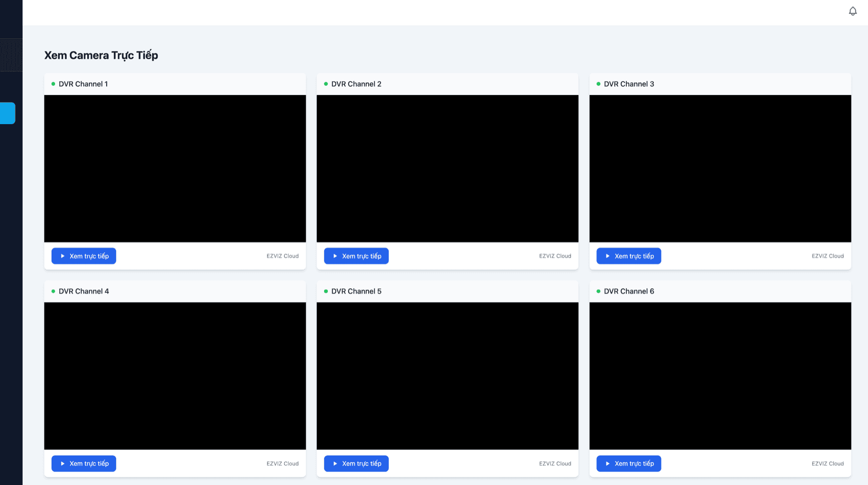Play the DVR Channel 3 live stream
Viewport: 868px width, 485px height.
tap(628, 256)
